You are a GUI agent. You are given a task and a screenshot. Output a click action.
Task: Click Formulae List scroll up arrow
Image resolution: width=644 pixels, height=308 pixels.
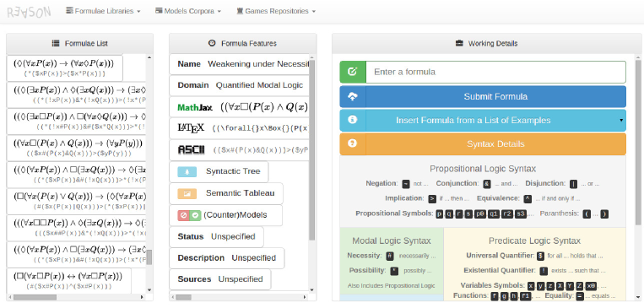149,58
